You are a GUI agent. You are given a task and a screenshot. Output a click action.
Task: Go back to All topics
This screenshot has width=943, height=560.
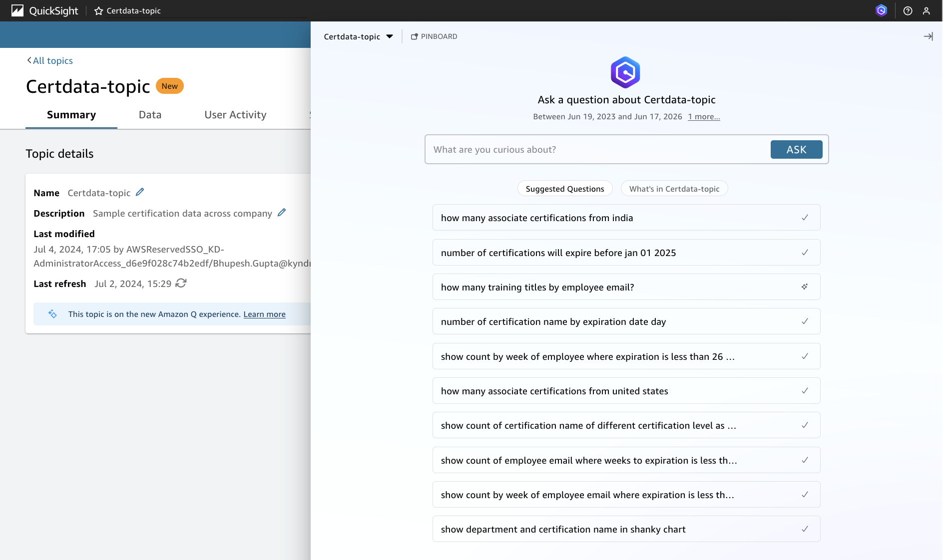click(x=49, y=60)
